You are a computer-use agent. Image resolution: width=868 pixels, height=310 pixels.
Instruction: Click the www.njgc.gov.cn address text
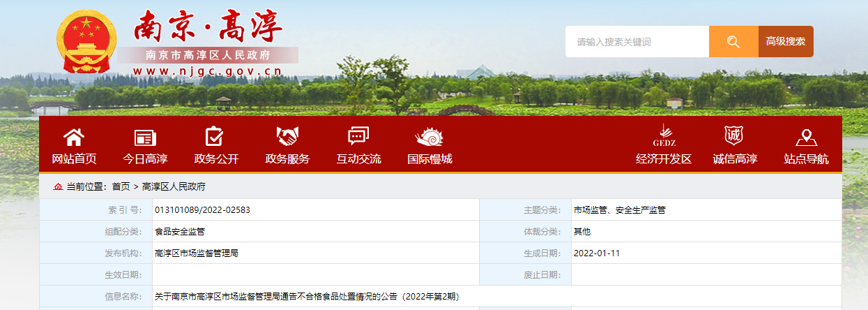click(x=207, y=71)
